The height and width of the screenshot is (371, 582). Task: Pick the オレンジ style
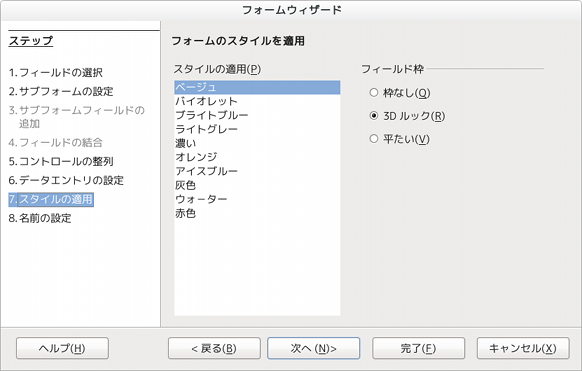point(257,157)
